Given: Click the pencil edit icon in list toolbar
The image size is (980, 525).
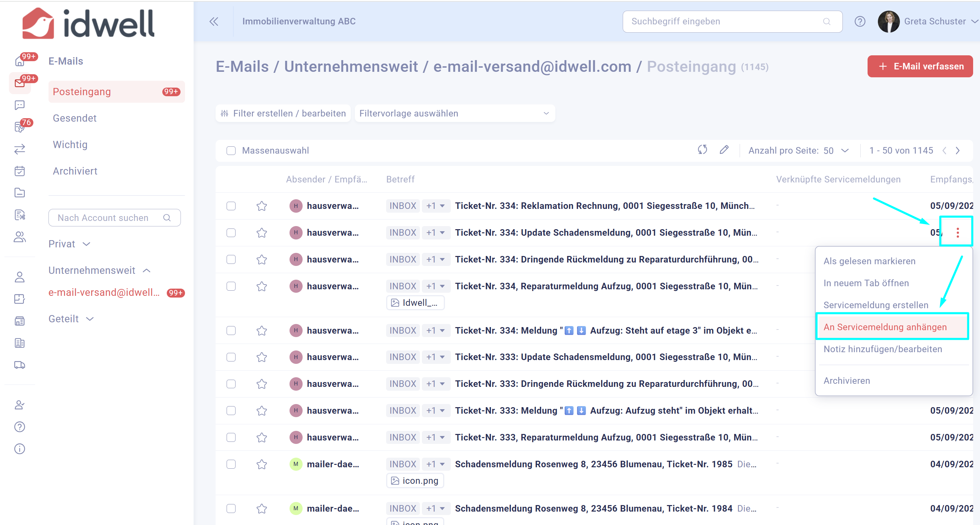Looking at the screenshot, I should click(724, 150).
